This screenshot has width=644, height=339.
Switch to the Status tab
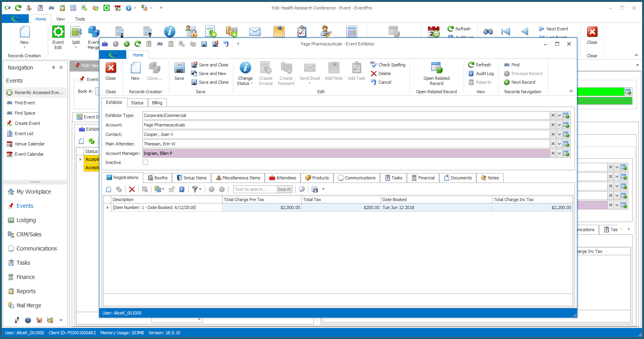[137, 103]
